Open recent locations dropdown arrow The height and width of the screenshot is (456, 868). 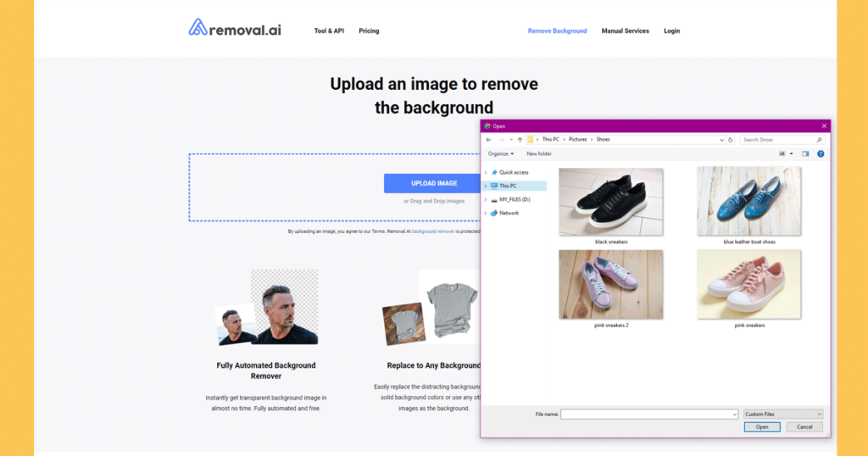(x=510, y=140)
